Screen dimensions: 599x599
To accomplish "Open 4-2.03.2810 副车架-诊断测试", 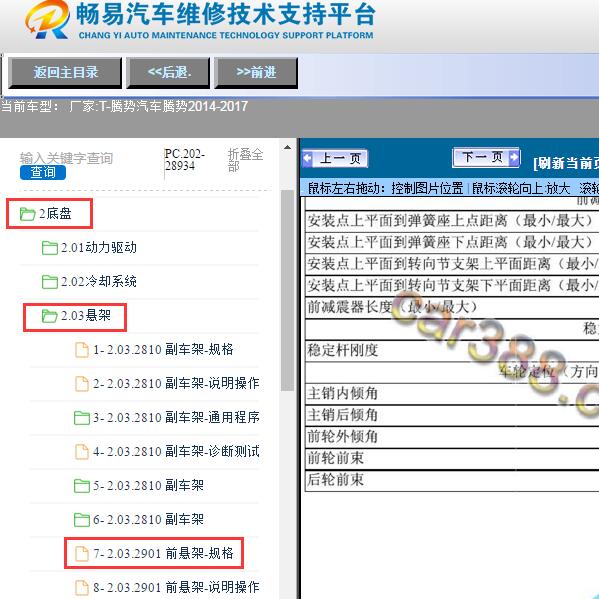I will point(176,452).
